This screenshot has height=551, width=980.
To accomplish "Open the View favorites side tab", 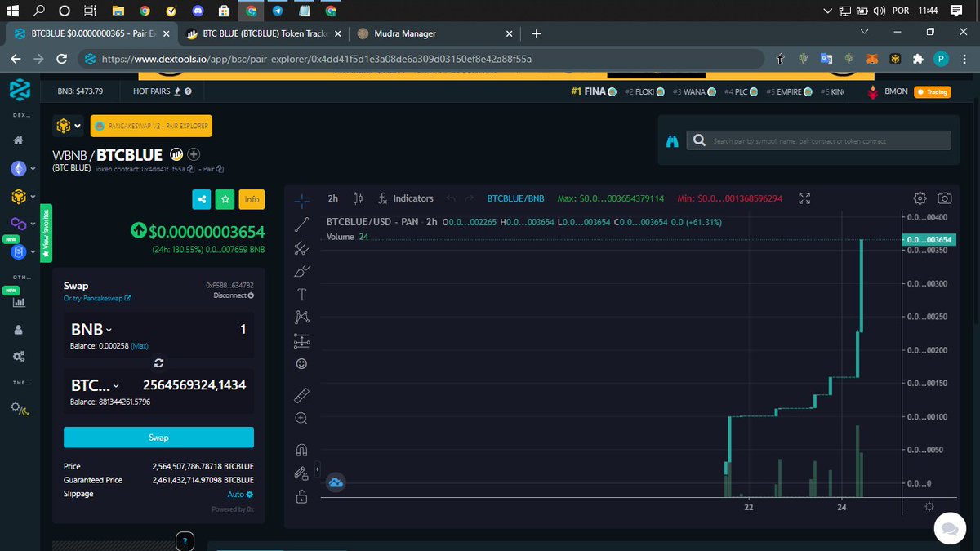I will click(46, 233).
